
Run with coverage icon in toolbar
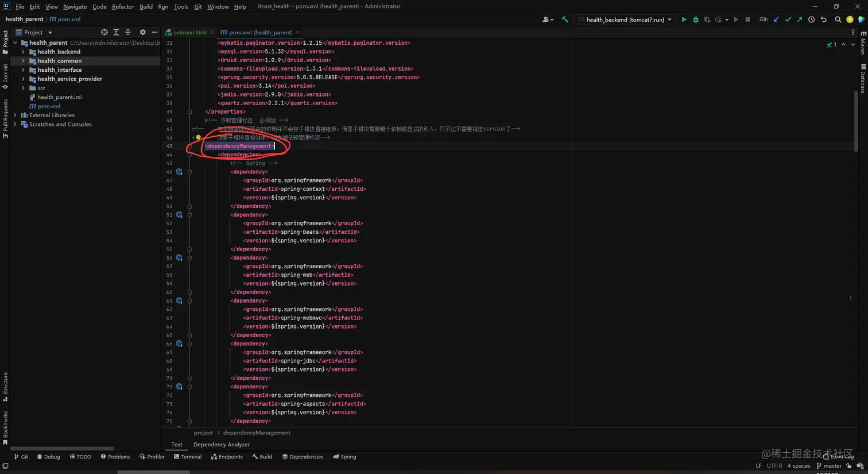coord(707,20)
